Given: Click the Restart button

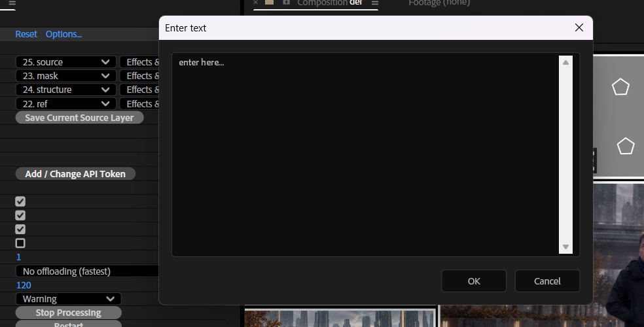Looking at the screenshot, I should click(x=68, y=324).
